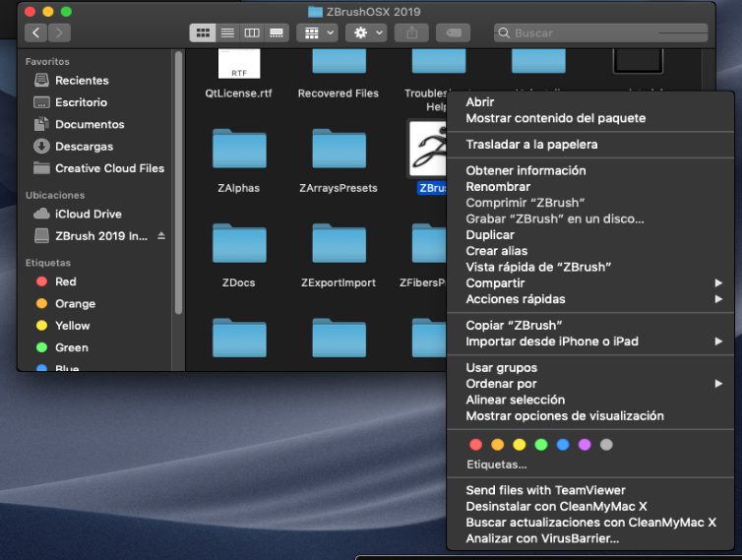Switch to column view in toolbar
This screenshot has width=742, height=560.
252,32
